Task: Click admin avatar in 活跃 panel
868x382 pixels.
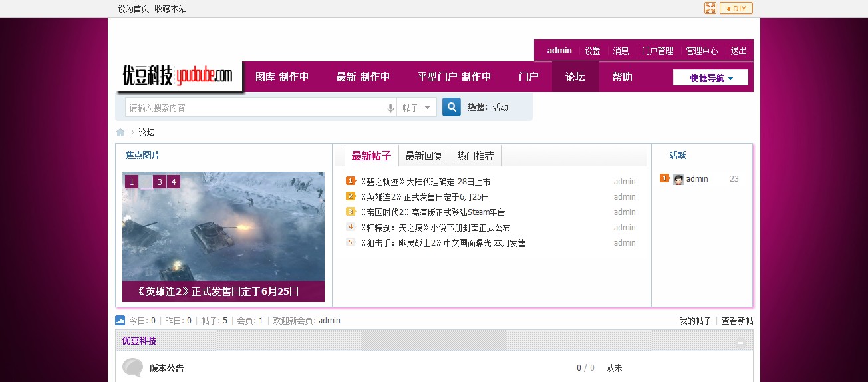Action: (x=678, y=179)
